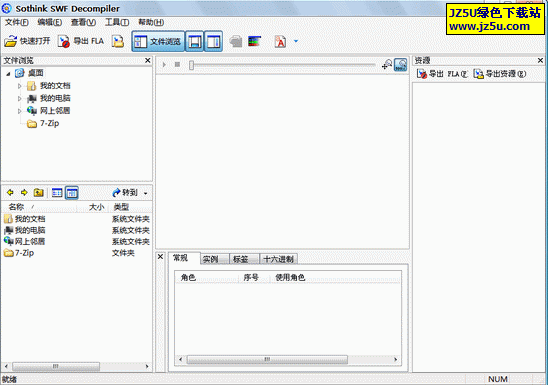Open the 帮助(H) menu
The image size is (548, 385).
click(151, 22)
